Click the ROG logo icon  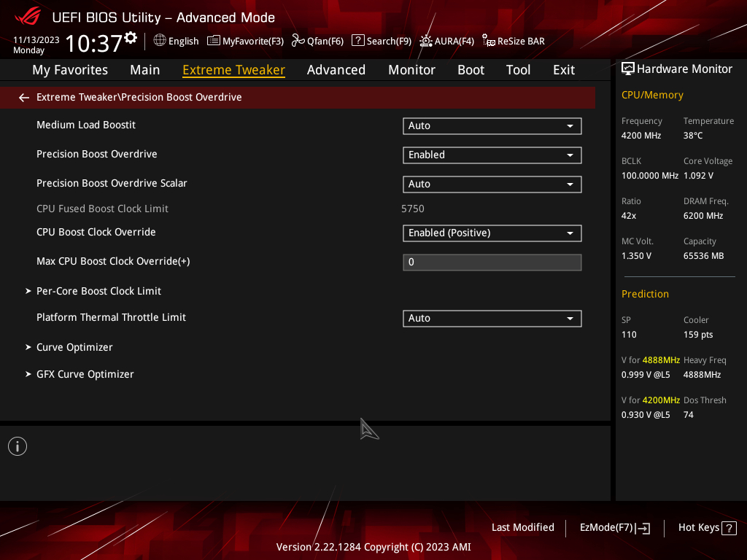click(x=28, y=17)
